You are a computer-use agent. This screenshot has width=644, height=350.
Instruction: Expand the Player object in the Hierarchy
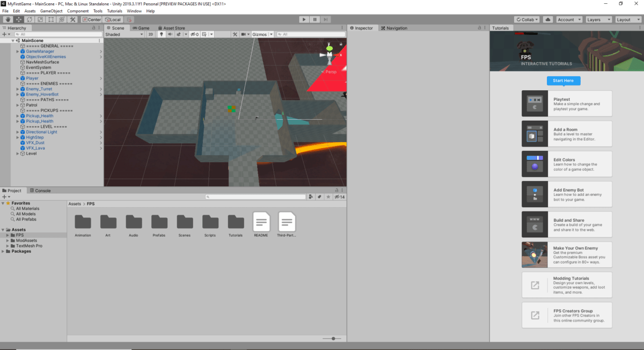[x=18, y=78]
